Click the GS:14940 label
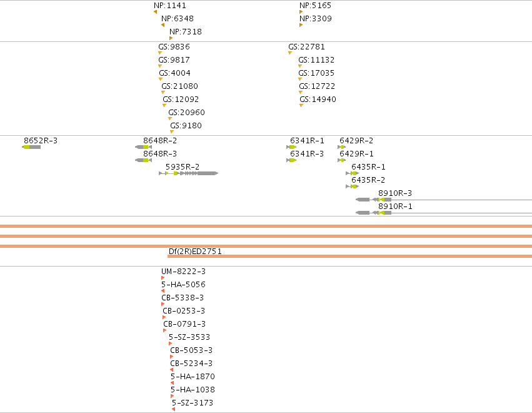This screenshot has width=532, height=413. coord(318,99)
